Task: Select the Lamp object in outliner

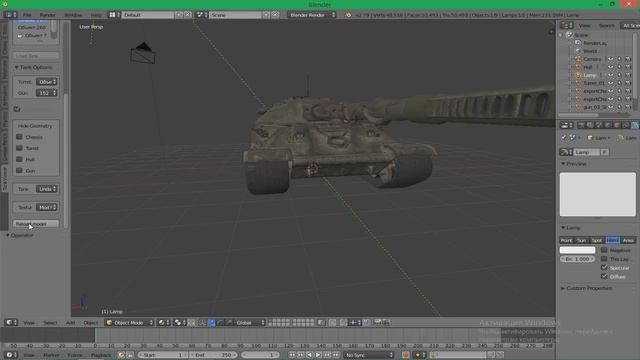Action: coord(589,76)
